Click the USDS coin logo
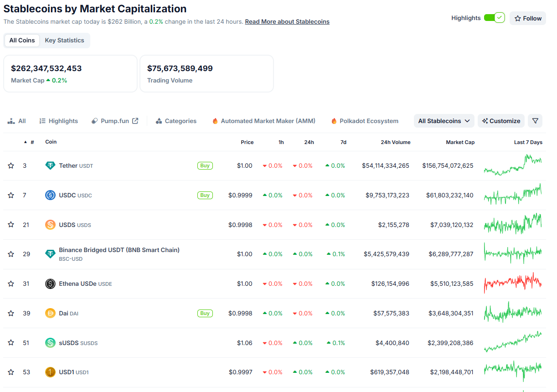Viewport: 557px width, 392px height. tap(50, 225)
